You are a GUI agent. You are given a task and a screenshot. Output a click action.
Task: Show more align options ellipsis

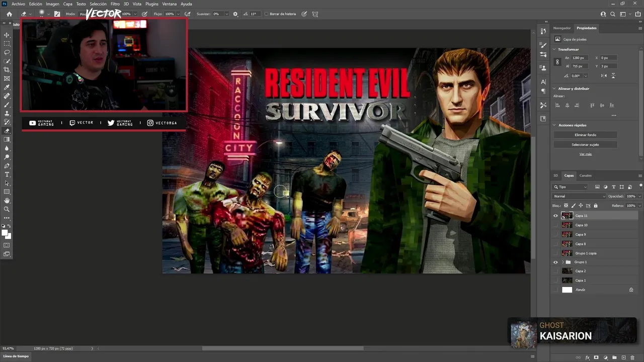(x=614, y=115)
